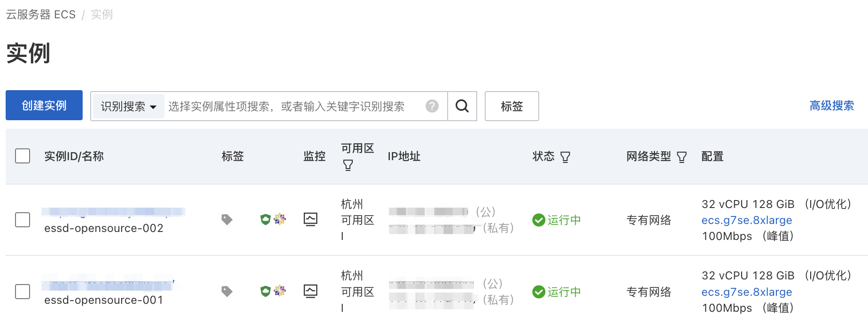Screen dimensions: 868x324
Task: Open the monitoring icon for essd-opensource-002
Action: 310,219
